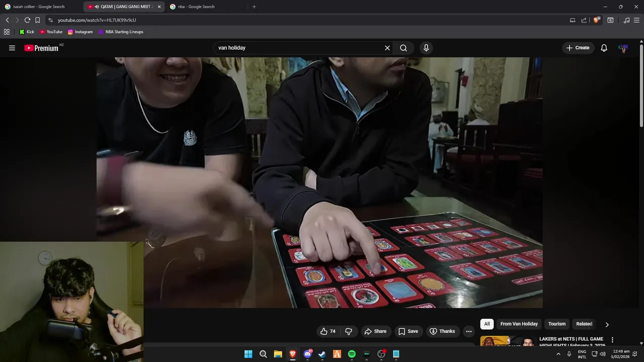Dislike the video with thumbs down

(x=349, y=331)
